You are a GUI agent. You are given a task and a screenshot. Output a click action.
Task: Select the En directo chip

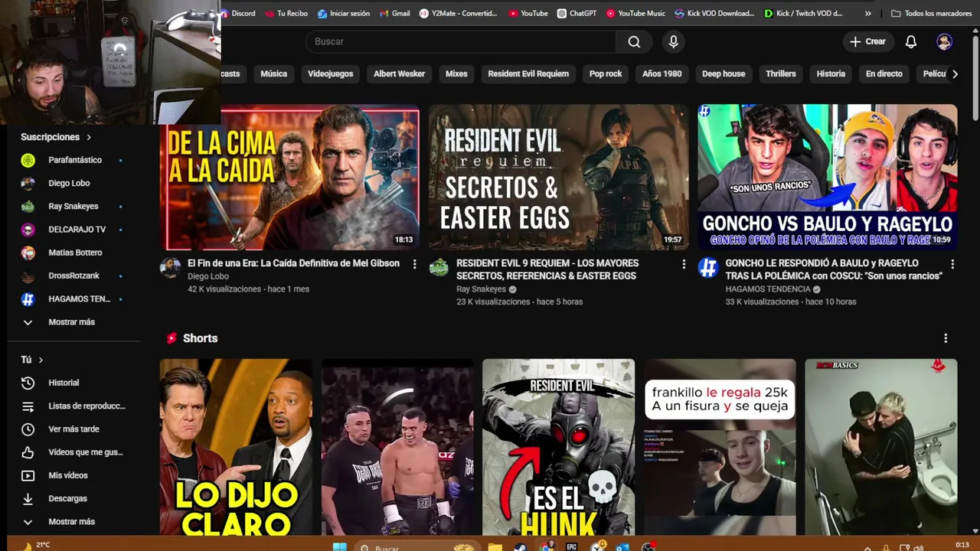[x=884, y=73]
